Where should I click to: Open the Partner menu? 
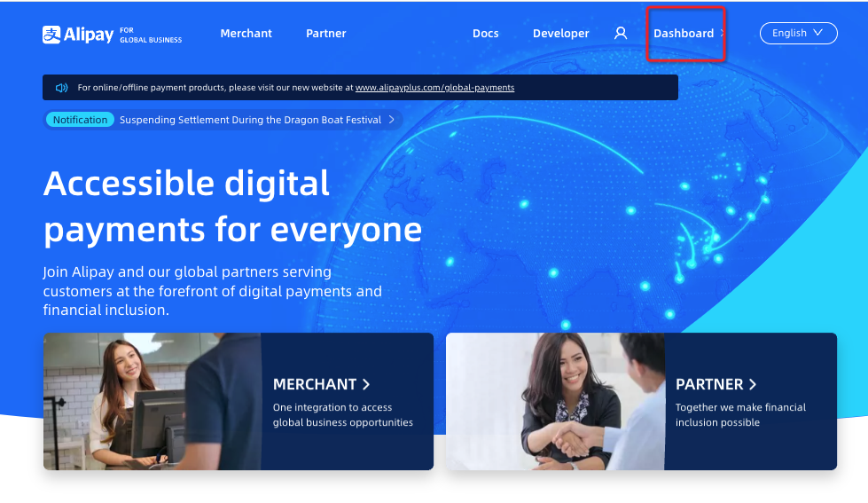tap(326, 33)
